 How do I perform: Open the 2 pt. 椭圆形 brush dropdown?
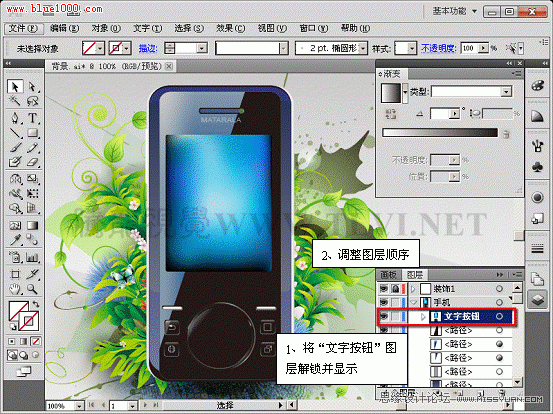(x=363, y=48)
